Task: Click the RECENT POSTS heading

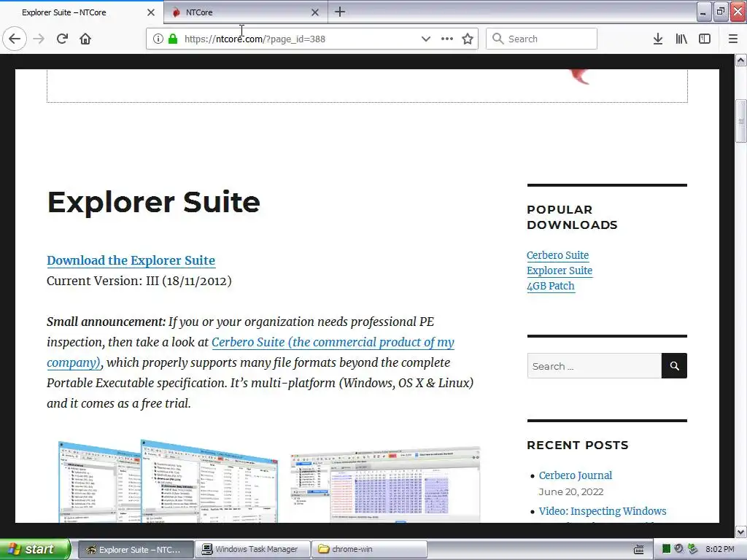Action: (x=578, y=446)
